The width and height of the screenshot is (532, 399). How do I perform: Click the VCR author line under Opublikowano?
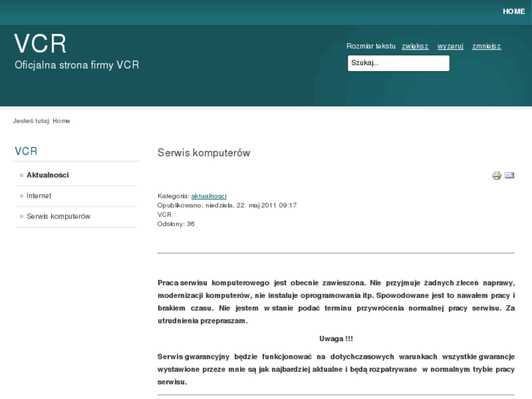(x=164, y=215)
